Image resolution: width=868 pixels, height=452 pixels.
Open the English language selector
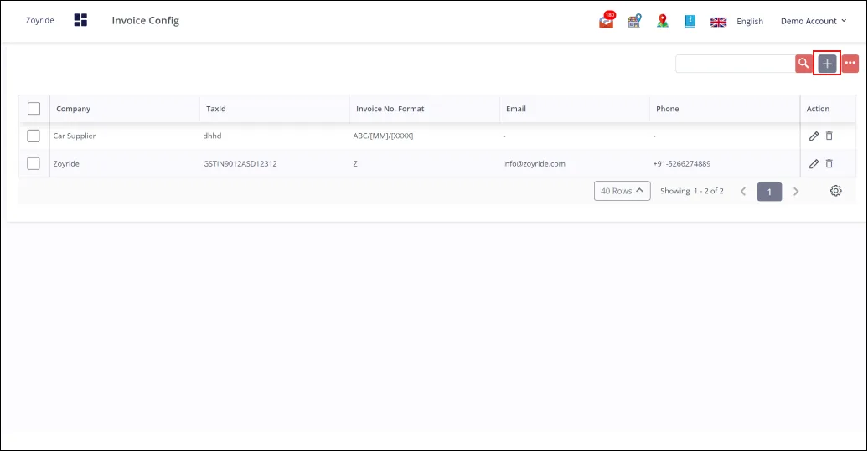pos(750,22)
